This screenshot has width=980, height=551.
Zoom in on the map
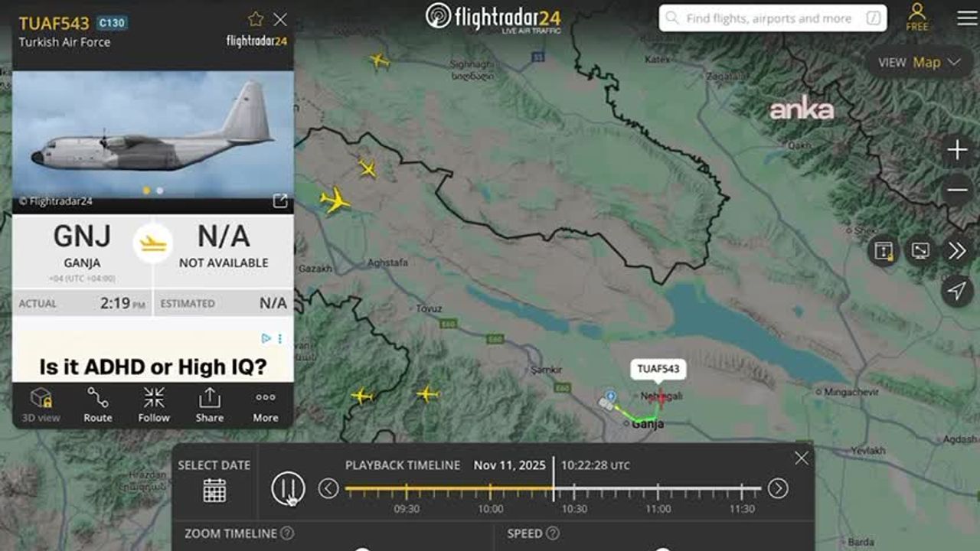(x=957, y=149)
